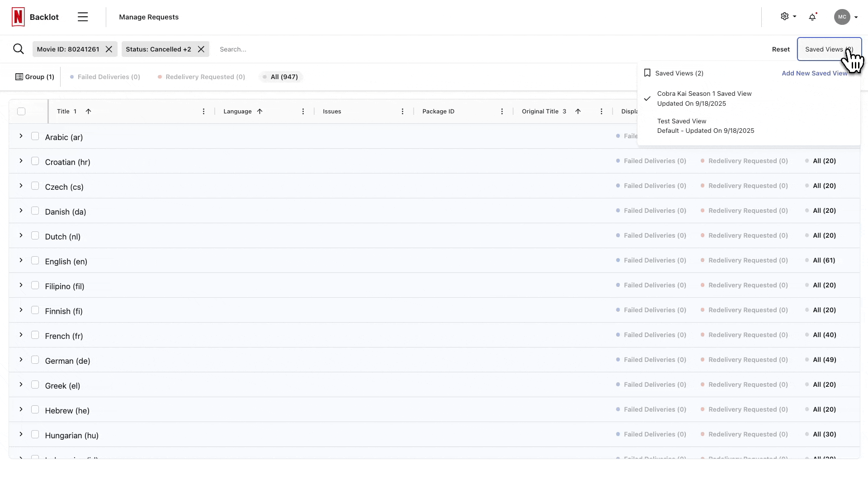Remove the Movie ID filter chip
The width and height of the screenshot is (868, 488).
click(x=109, y=49)
